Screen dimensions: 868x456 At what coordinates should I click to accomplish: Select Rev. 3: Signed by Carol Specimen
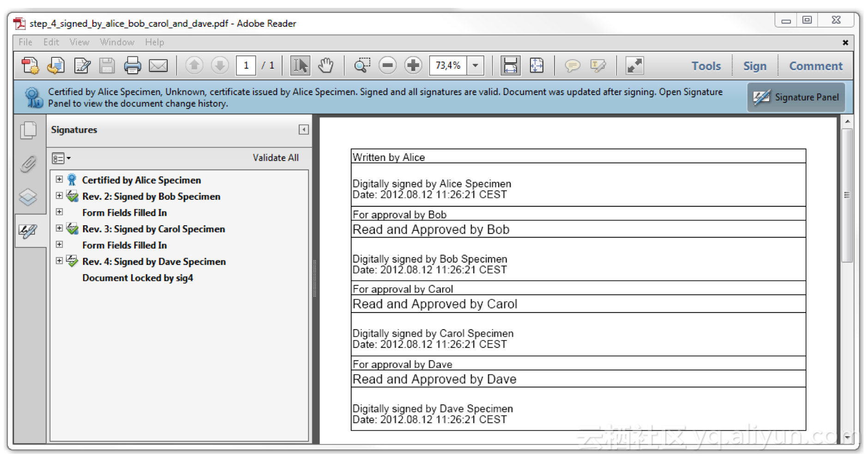point(153,229)
